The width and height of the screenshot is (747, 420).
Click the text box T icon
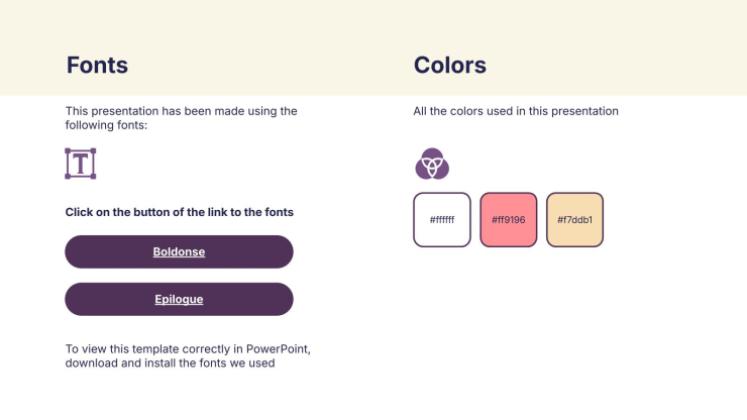pyautogui.click(x=80, y=163)
